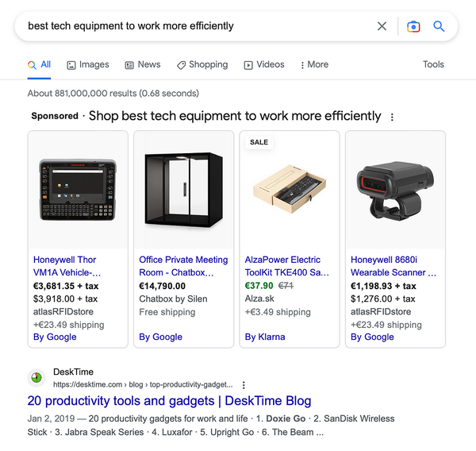Open the Tools filter options

433,64
